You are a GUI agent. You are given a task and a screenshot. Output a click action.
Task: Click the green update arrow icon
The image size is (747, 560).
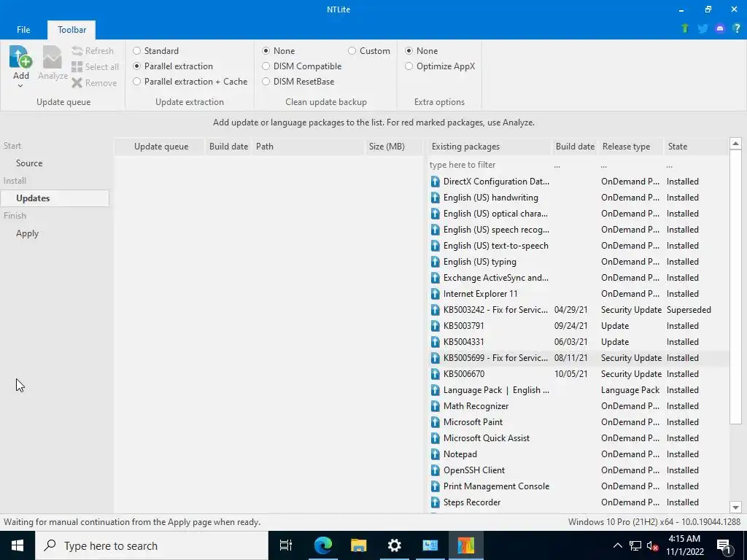[685, 28]
